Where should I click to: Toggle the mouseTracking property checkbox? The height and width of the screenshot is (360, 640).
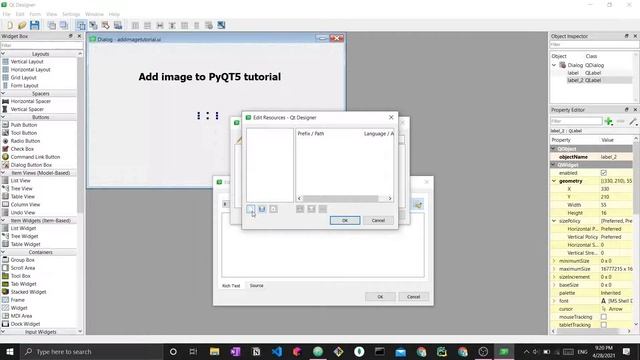click(604, 317)
